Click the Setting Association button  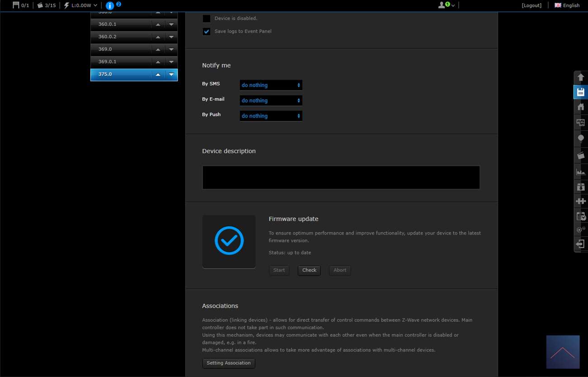pyautogui.click(x=228, y=363)
